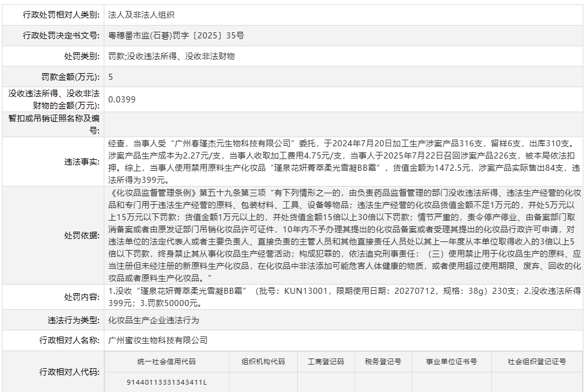
Task: Click the label 没收违法所得、没收非法财物的金额(万元)
Action: click(54, 99)
